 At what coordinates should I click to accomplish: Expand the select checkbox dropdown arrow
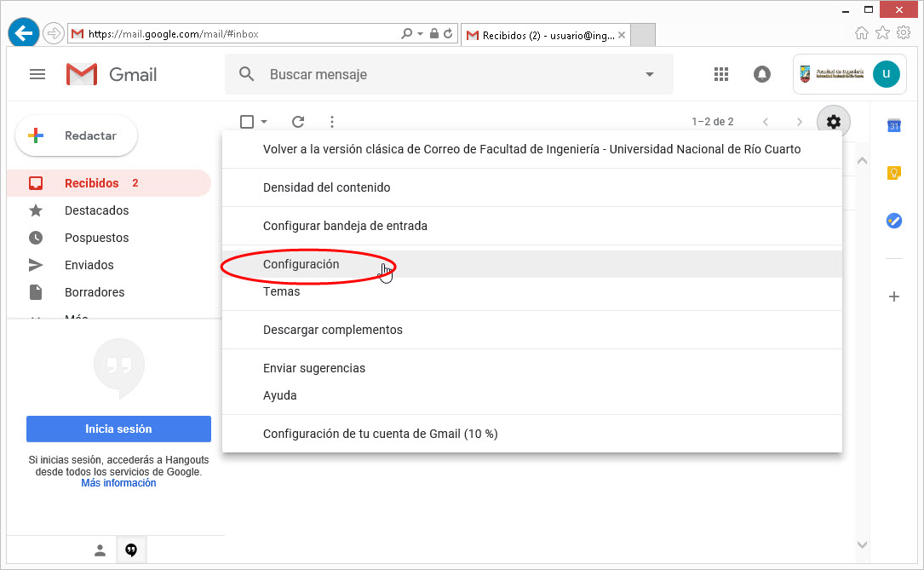(264, 122)
